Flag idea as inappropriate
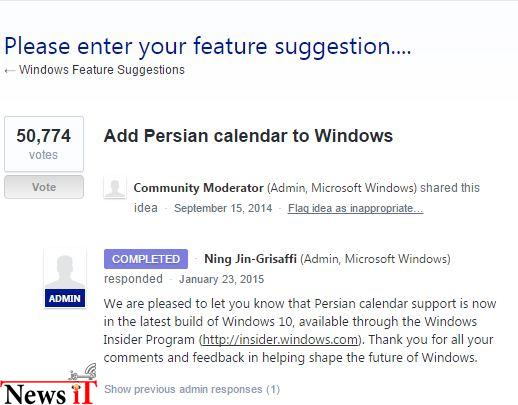Viewport: 518px width, 405px height. click(x=356, y=208)
